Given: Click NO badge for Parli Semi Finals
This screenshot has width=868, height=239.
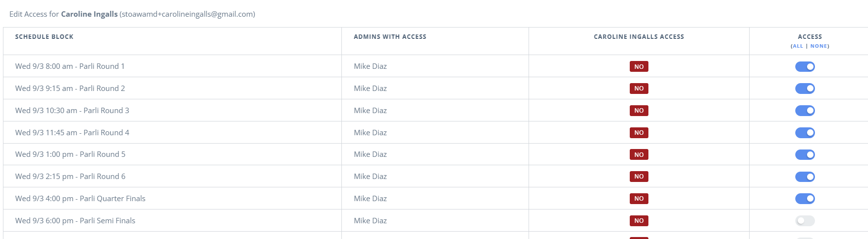Looking at the screenshot, I should [x=639, y=221].
